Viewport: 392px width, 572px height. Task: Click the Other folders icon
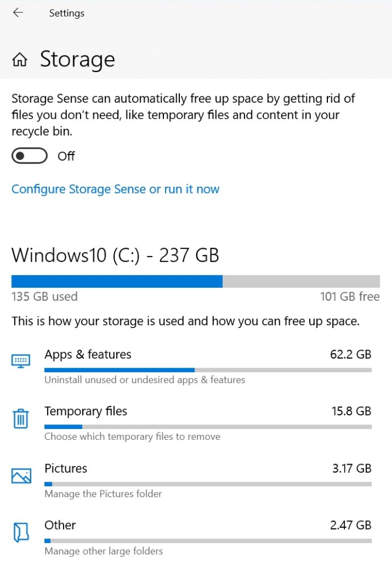pos(21,533)
